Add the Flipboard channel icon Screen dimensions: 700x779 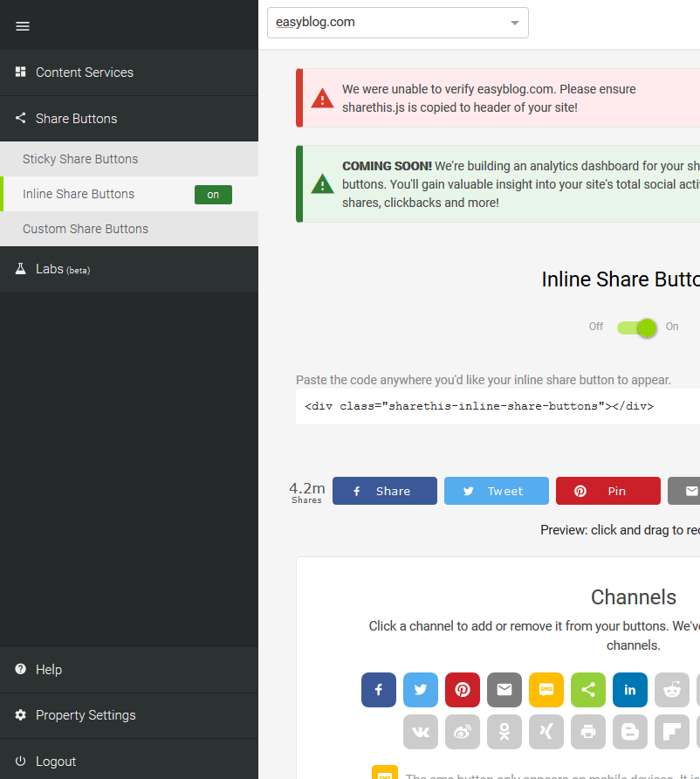672,732
